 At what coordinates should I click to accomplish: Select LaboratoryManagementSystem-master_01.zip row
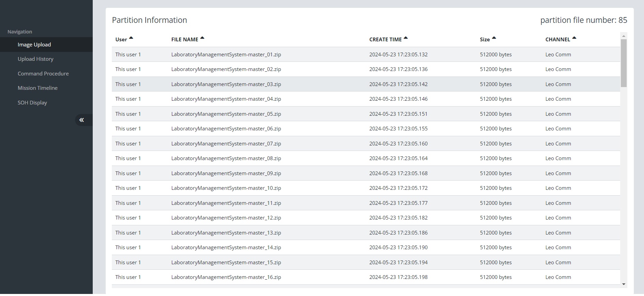click(x=226, y=55)
